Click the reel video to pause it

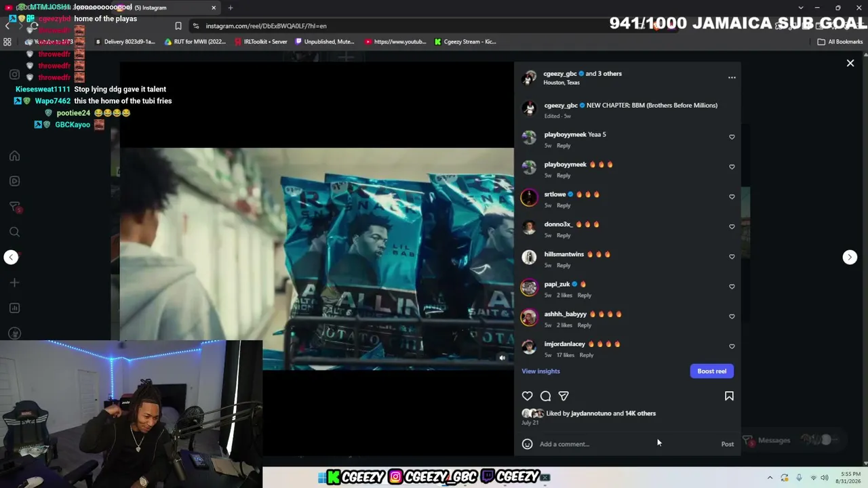pyautogui.click(x=317, y=258)
